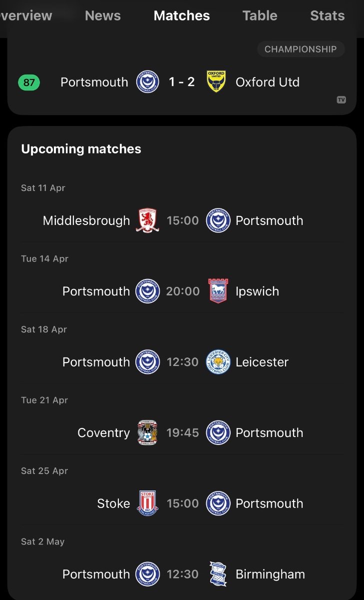Tap the Championship competition label

pyautogui.click(x=301, y=49)
